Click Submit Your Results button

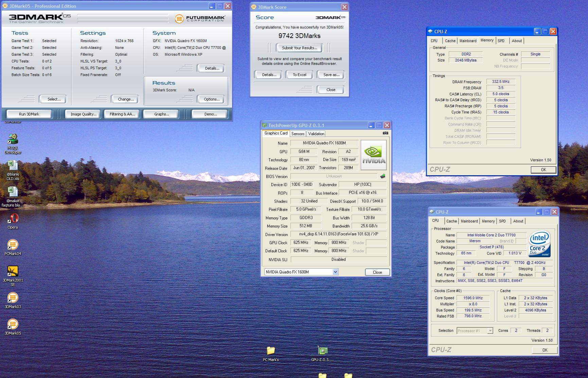coord(300,48)
